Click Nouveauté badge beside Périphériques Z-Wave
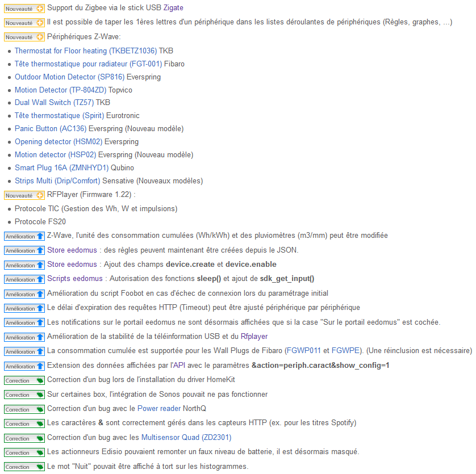Screen dimensions: 476x474 (x=24, y=37)
